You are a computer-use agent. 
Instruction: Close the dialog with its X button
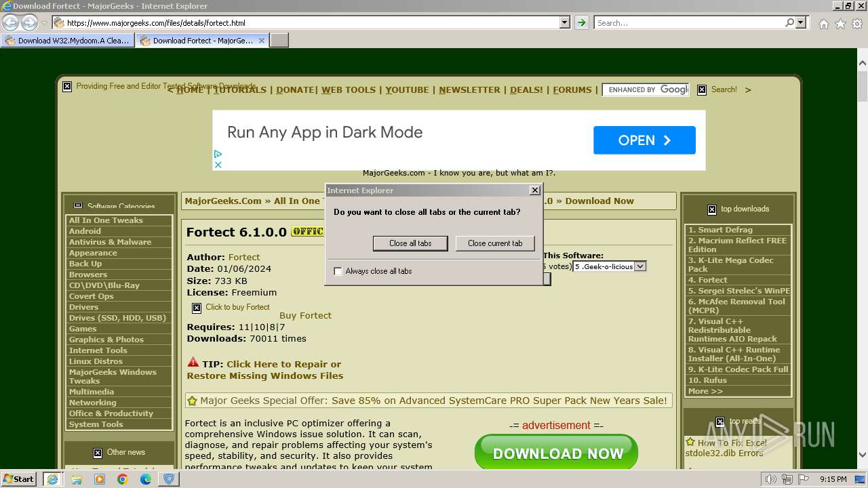pos(534,190)
